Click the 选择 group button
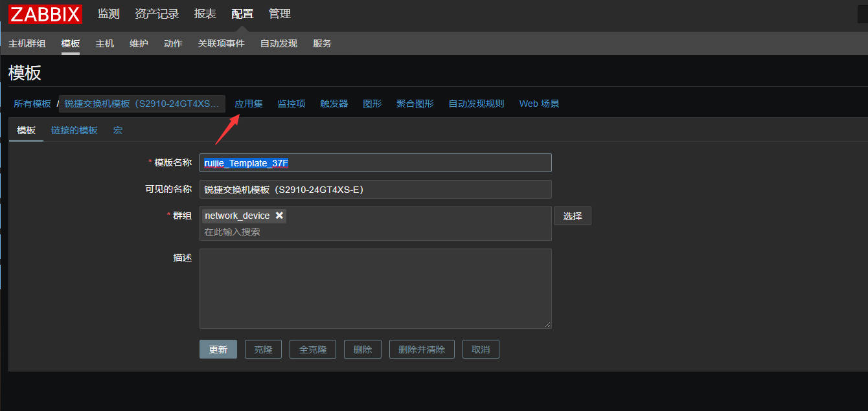The image size is (868, 411). coord(573,216)
